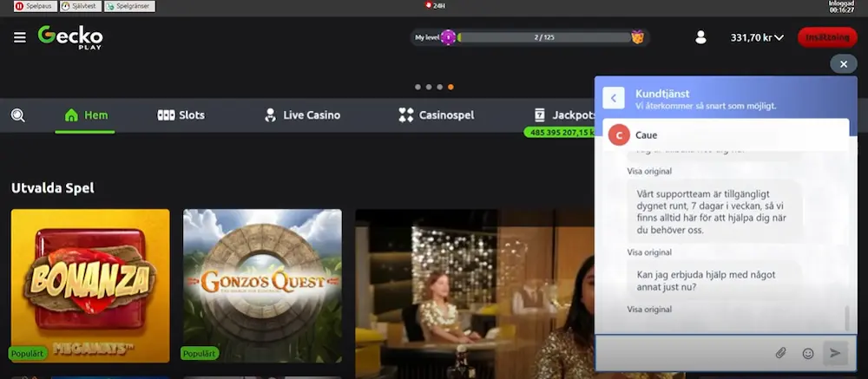Click the Kundtjänst chat title
The image size is (868, 379).
click(662, 94)
